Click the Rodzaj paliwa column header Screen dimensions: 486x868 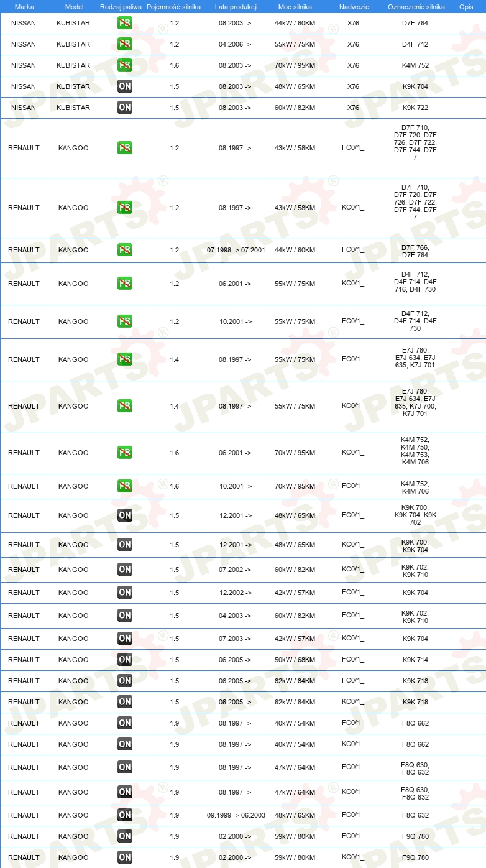[x=121, y=7]
